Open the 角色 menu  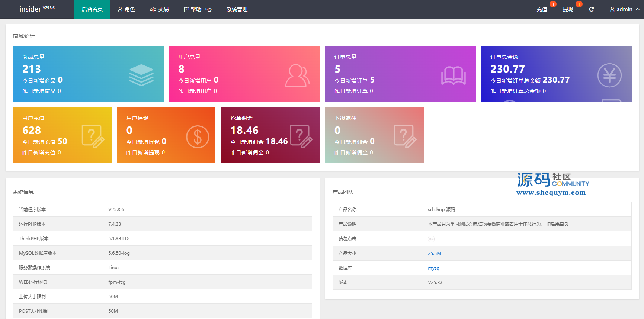tap(126, 9)
